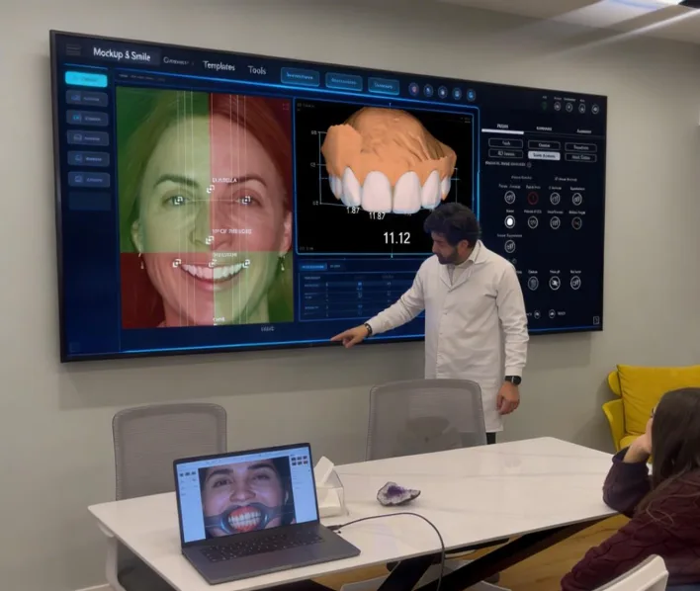Click the second round icon in the top bar row

click(428, 91)
